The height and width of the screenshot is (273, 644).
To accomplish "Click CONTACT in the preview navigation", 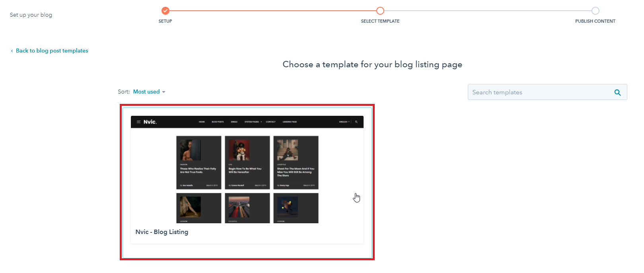I will pos(270,122).
